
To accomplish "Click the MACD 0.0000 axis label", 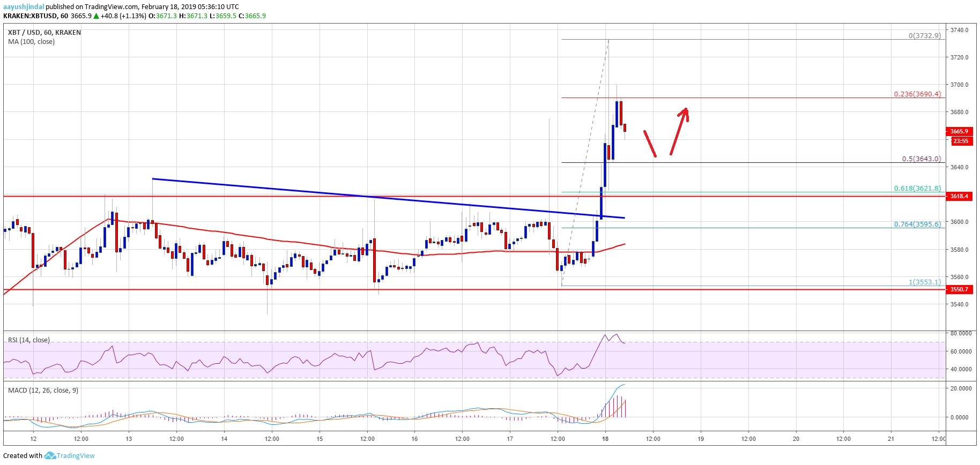I will [x=960, y=417].
